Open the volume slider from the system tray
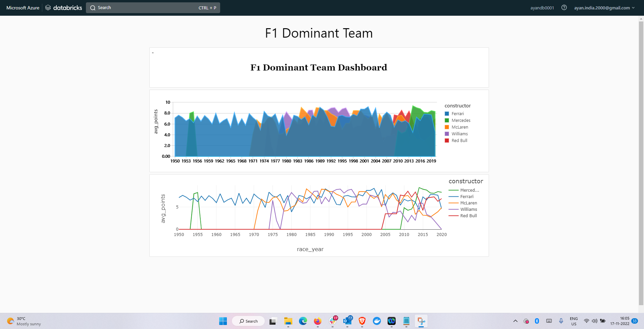The width and height of the screenshot is (644, 329). (x=594, y=321)
